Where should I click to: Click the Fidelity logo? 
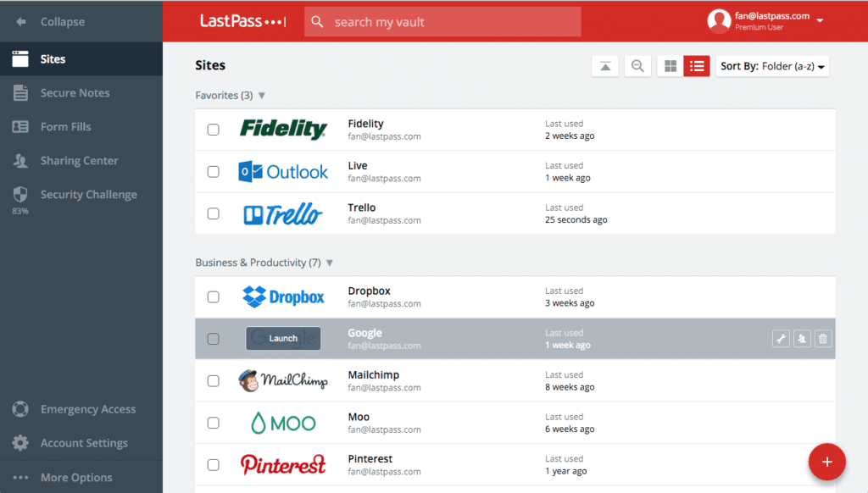tap(283, 130)
